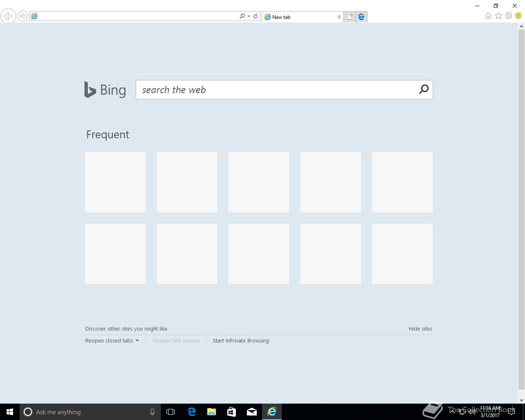Click the Hide sites link
Screen dimensions: 525x420
pyautogui.click(x=420, y=329)
